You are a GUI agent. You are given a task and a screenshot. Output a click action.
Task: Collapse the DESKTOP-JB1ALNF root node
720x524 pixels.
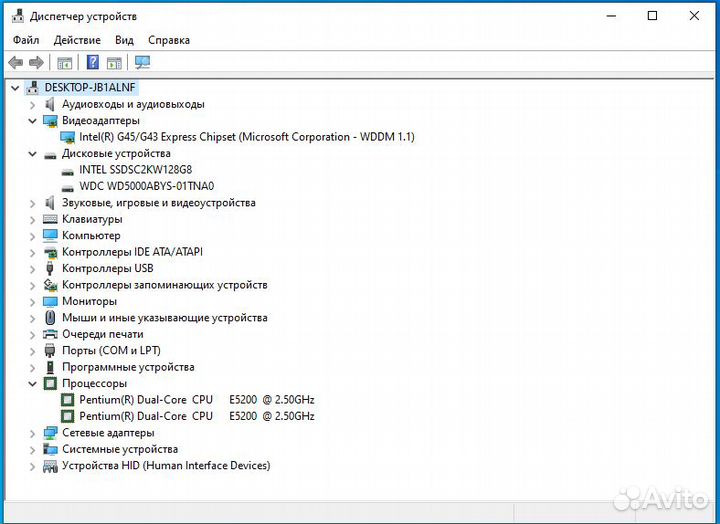coord(15,88)
